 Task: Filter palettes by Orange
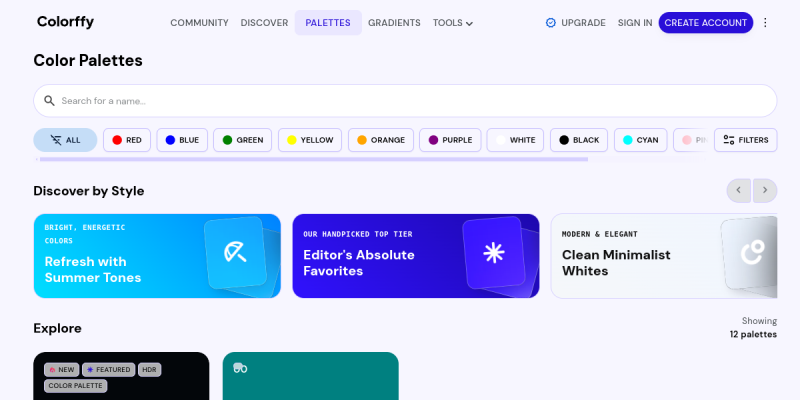click(381, 140)
